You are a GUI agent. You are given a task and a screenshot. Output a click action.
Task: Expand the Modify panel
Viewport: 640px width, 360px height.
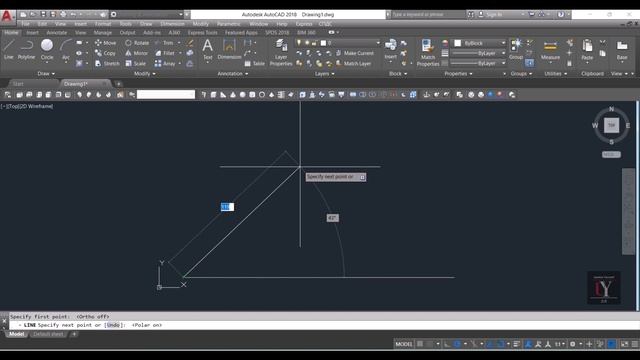[x=145, y=74]
